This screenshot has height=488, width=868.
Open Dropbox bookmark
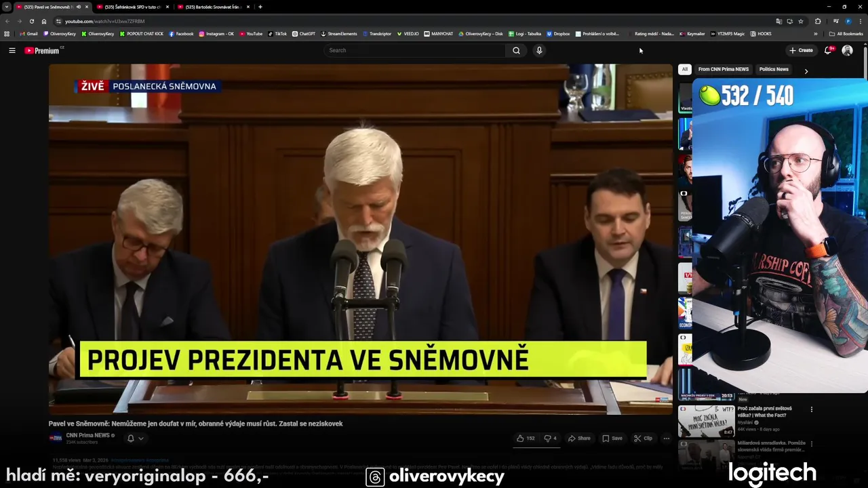(558, 33)
